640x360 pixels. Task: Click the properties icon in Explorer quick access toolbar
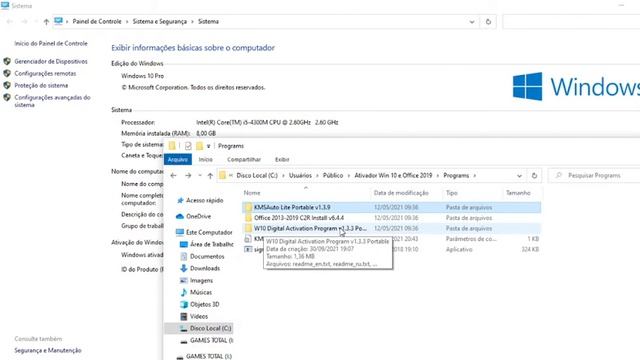click(x=188, y=146)
